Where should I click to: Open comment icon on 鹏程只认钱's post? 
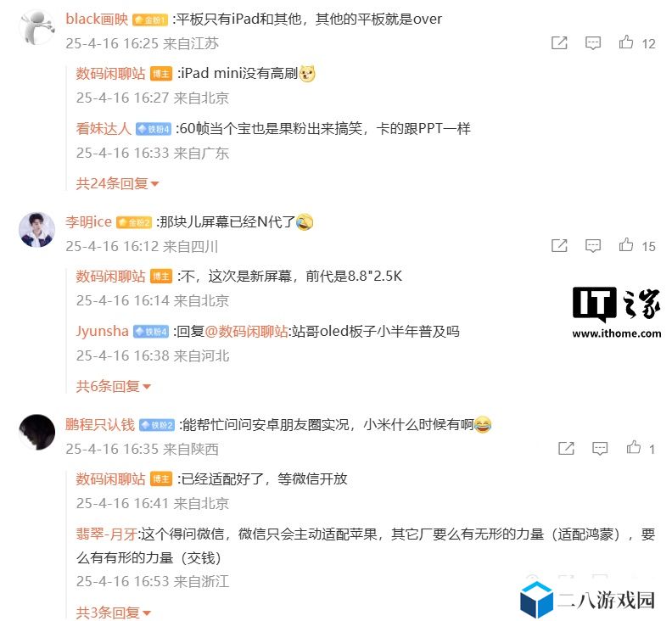coord(600,448)
